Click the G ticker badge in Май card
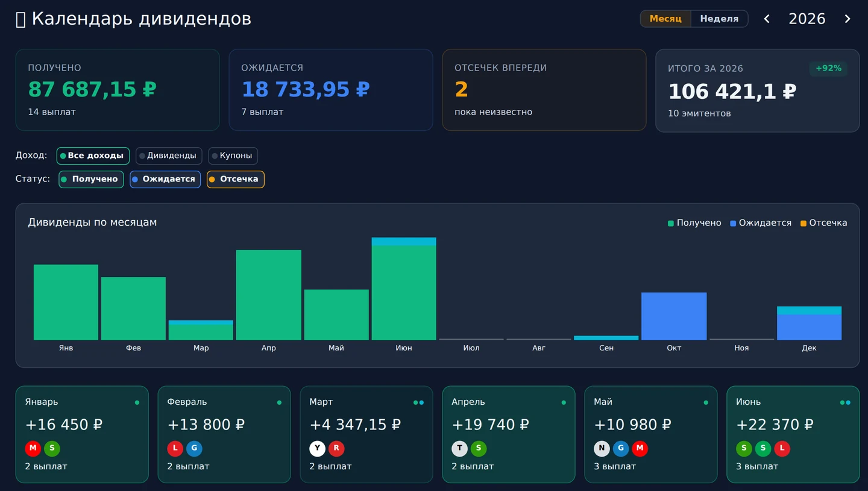 point(621,448)
